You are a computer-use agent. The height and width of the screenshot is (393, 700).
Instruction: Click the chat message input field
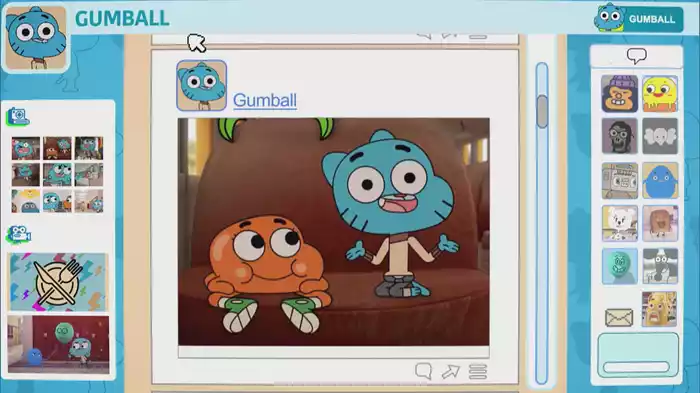[x=636, y=367]
